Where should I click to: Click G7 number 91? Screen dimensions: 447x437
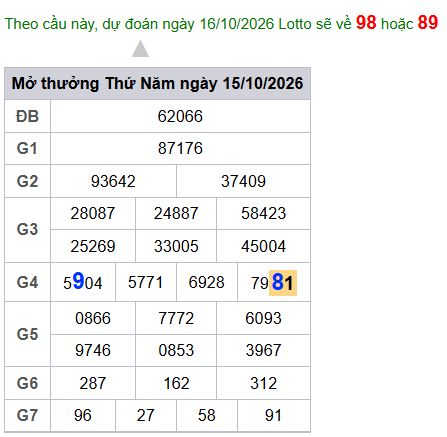coord(273,416)
